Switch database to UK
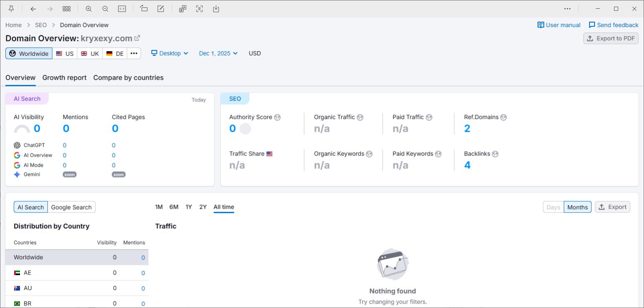Screen dimensions: 644x308 point(90,53)
